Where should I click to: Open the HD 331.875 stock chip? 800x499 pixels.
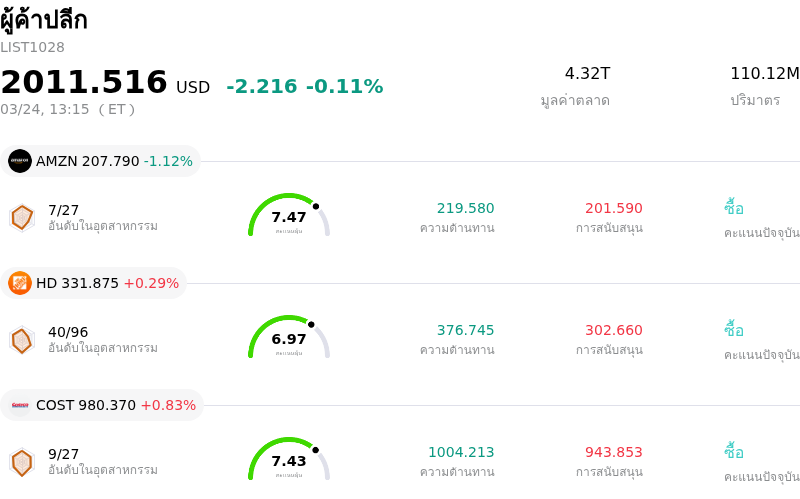94,283
